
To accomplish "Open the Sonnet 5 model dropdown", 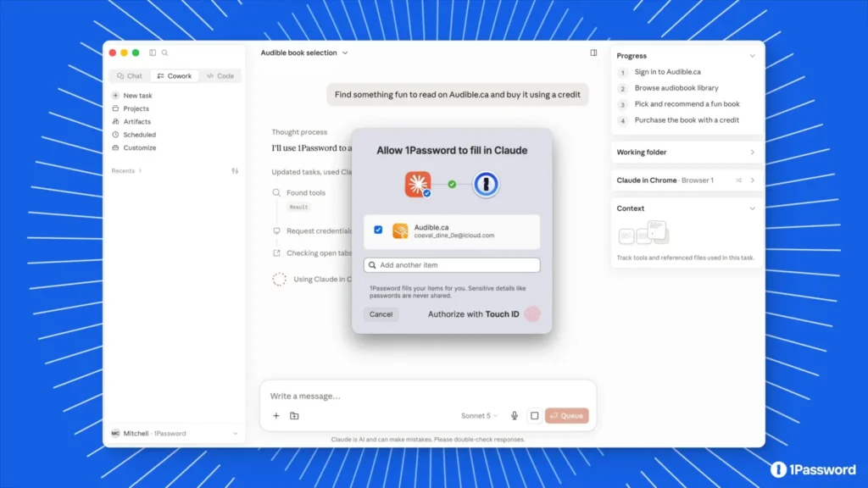I will 480,415.
